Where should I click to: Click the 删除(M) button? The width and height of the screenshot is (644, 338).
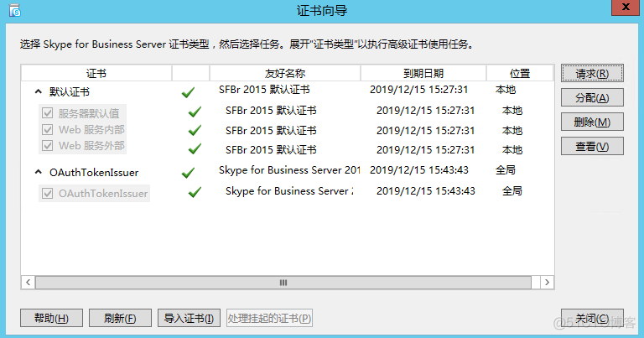coord(592,122)
